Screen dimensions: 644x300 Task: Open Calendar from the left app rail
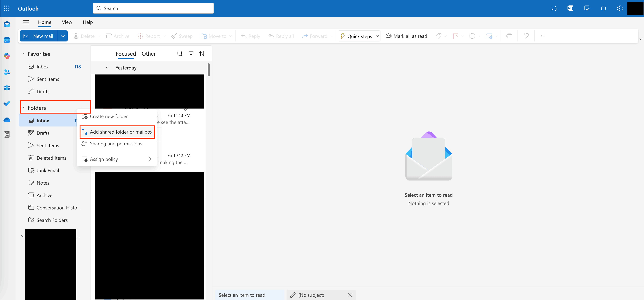pos(7,40)
